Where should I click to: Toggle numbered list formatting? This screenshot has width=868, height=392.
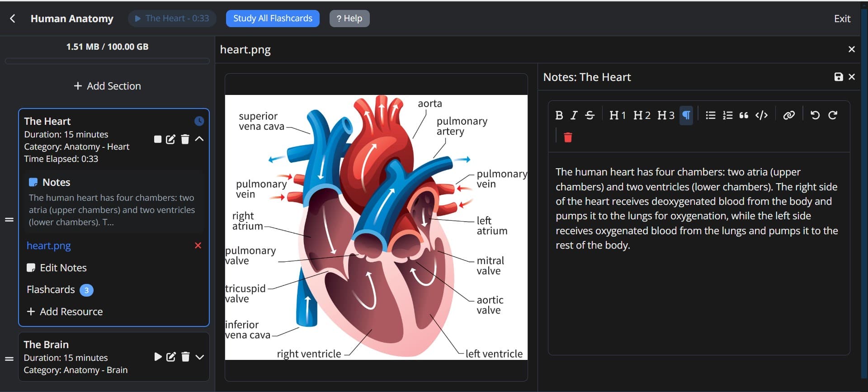(x=727, y=115)
